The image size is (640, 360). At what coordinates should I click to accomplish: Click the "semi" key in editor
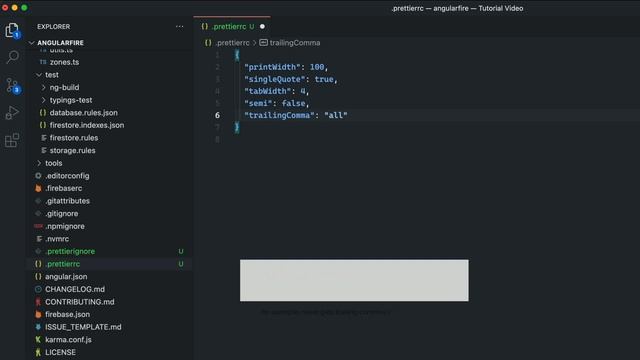[258, 103]
